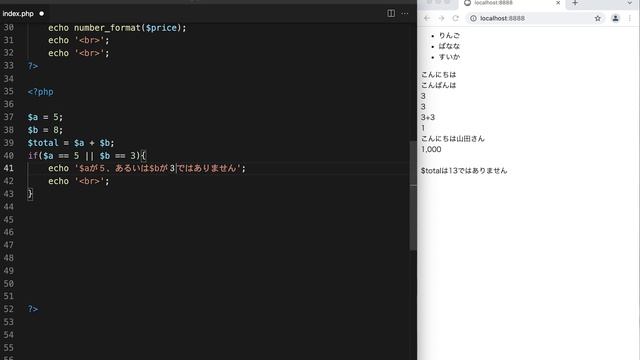Image resolution: width=640 pixels, height=360 pixels.
Task: Select the index.php editor tab
Action: point(18,13)
